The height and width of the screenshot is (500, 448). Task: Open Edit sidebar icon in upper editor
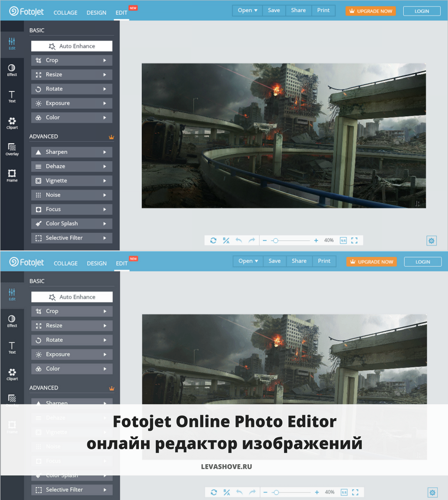12,44
